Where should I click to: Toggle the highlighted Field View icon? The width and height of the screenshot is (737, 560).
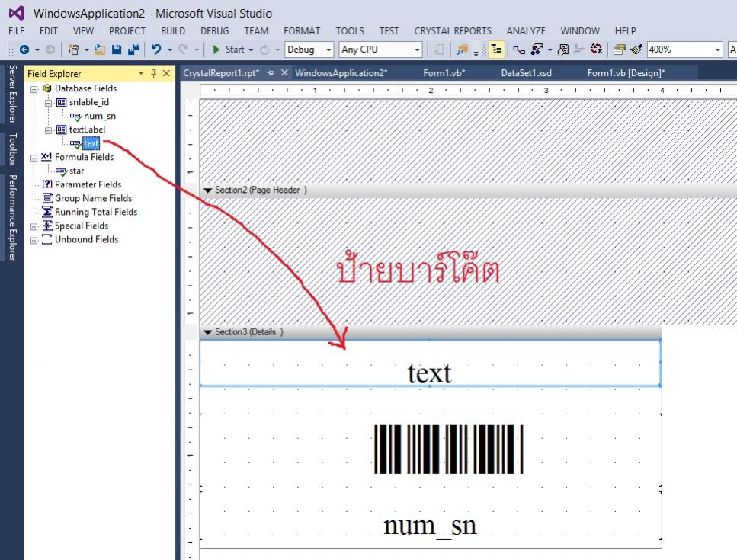pyautogui.click(x=496, y=50)
